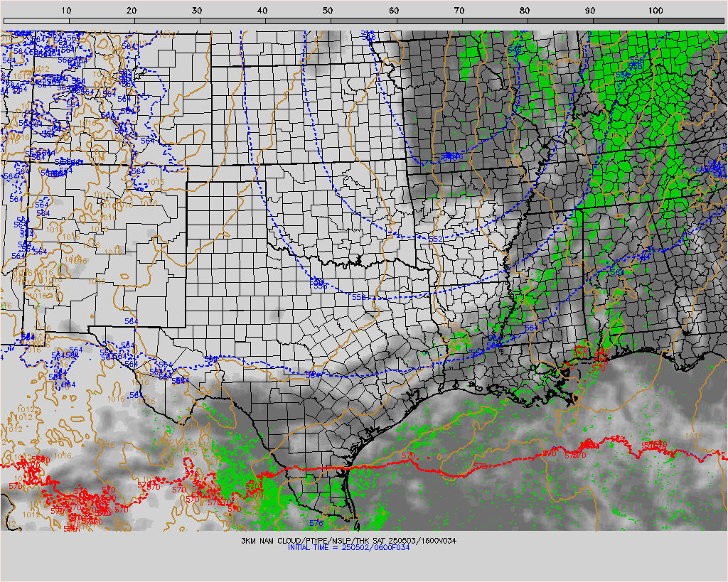
Task: Click the '10' scale label
Action: coord(66,10)
